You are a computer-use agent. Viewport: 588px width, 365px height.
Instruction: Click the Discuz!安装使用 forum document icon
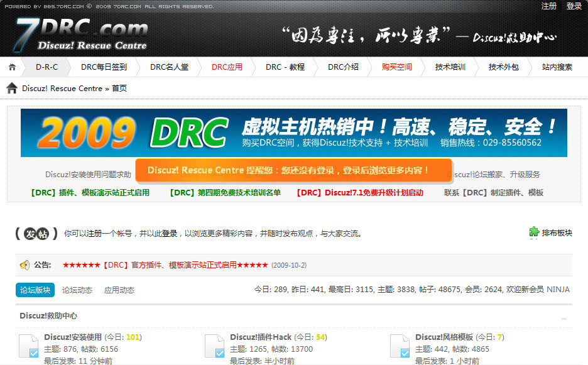point(29,346)
